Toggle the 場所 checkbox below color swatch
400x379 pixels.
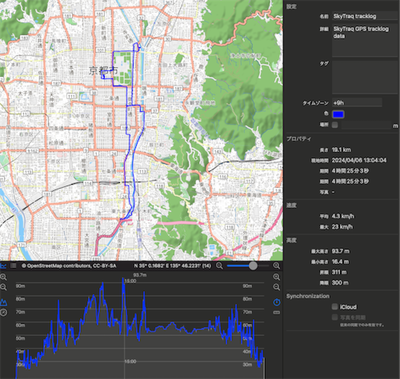(x=335, y=125)
